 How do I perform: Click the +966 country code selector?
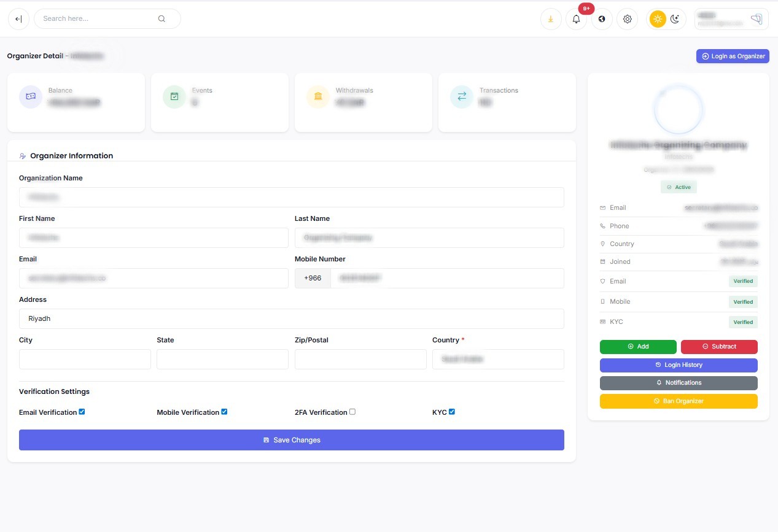313,278
